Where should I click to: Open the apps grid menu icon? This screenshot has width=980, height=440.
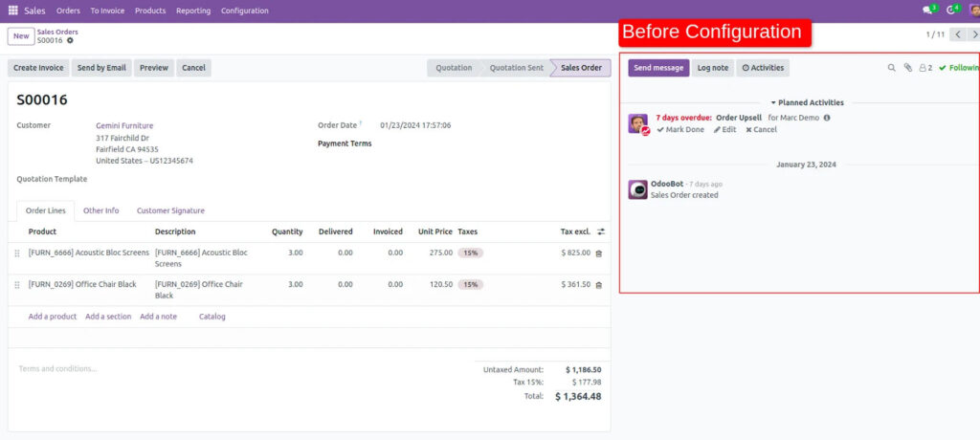pos(11,11)
